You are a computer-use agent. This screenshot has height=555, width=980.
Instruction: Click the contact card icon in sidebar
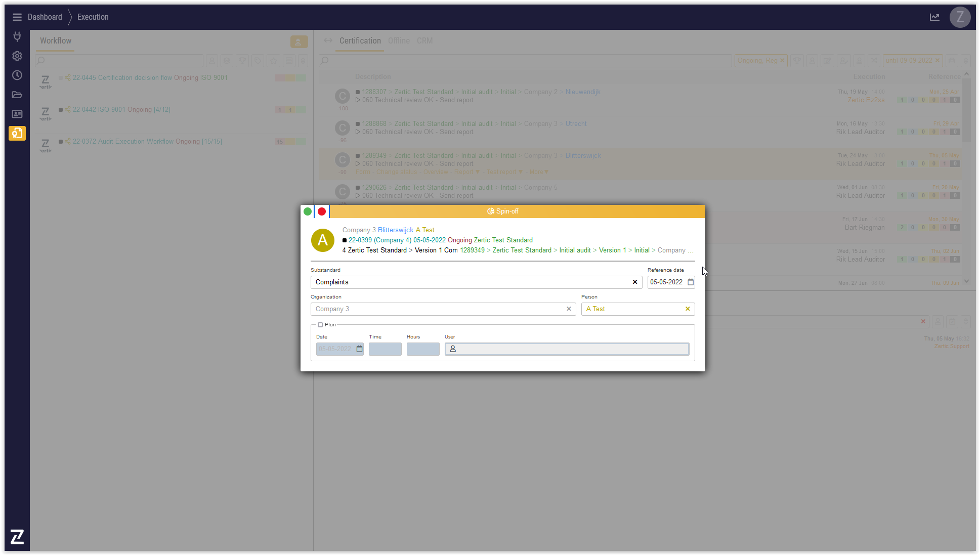coord(17,114)
